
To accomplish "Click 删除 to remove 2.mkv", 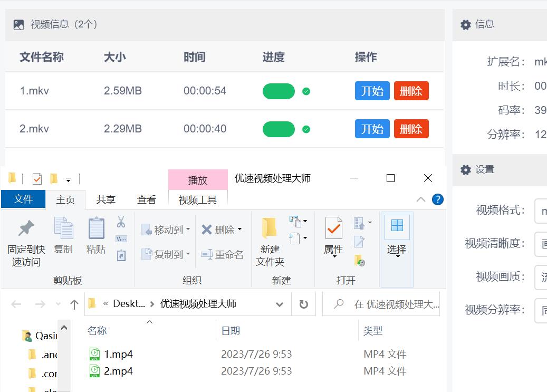I will coord(411,128).
